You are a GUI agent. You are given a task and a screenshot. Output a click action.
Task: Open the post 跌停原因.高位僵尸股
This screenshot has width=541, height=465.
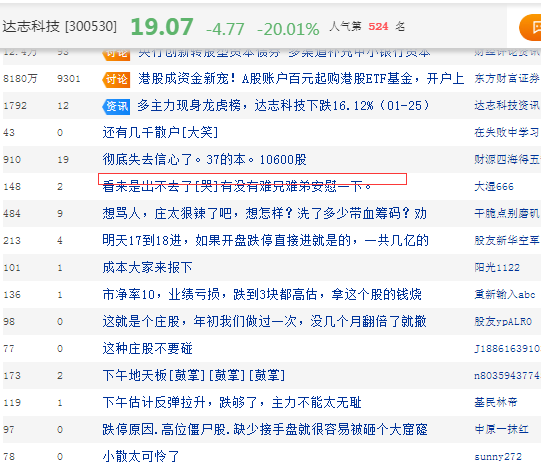(265, 429)
